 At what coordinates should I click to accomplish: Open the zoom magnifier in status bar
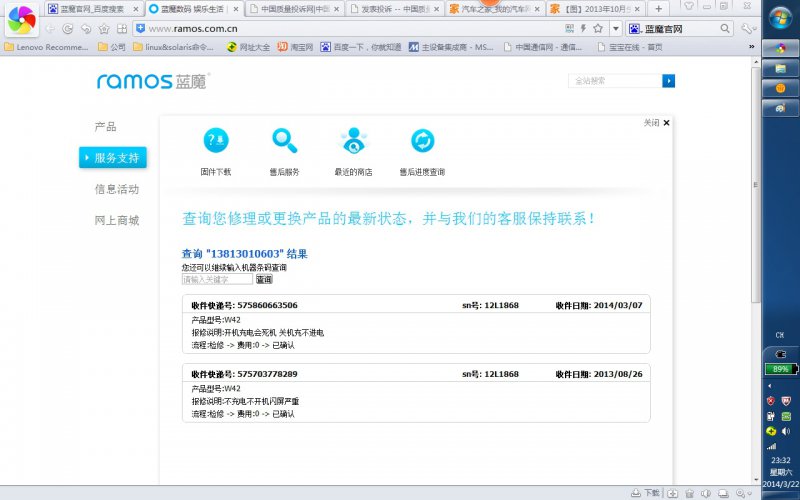click(x=742, y=493)
